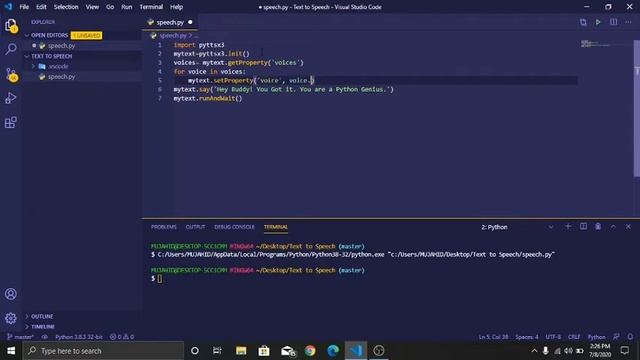Open Mail app from taskbar

287,351
